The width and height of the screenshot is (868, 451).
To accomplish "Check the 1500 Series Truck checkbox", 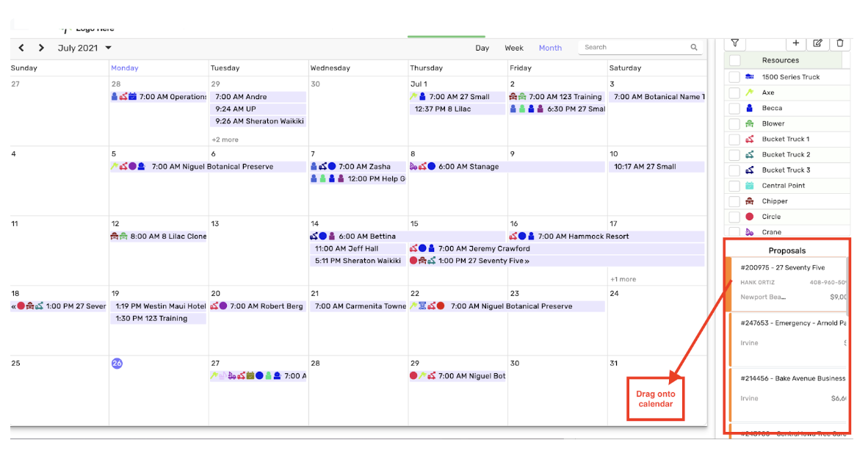I will [734, 77].
